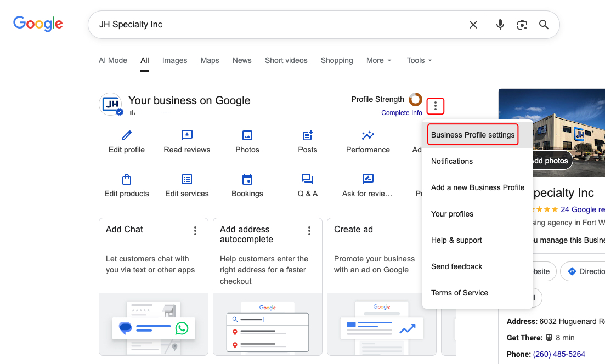The width and height of the screenshot is (605, 364).
Task: Open Add address autocomplete card options
Action: pyautogui.click(x=309, y=231)
